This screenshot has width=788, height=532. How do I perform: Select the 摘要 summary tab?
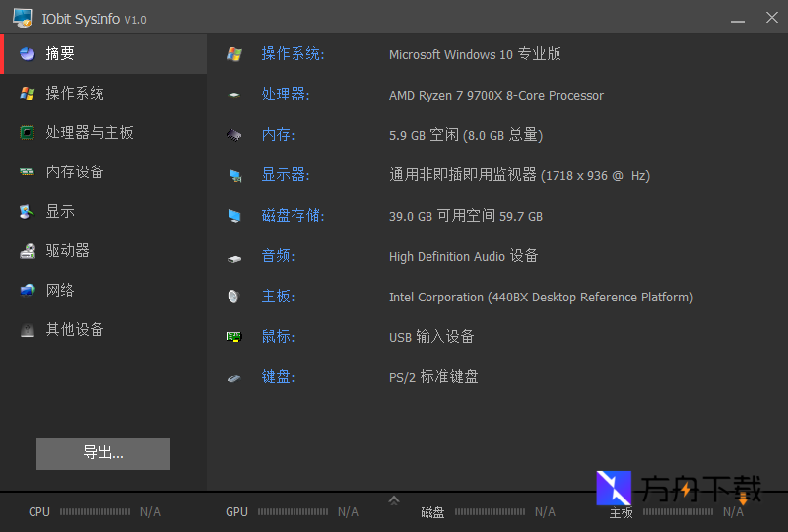(x=105, y=53)
